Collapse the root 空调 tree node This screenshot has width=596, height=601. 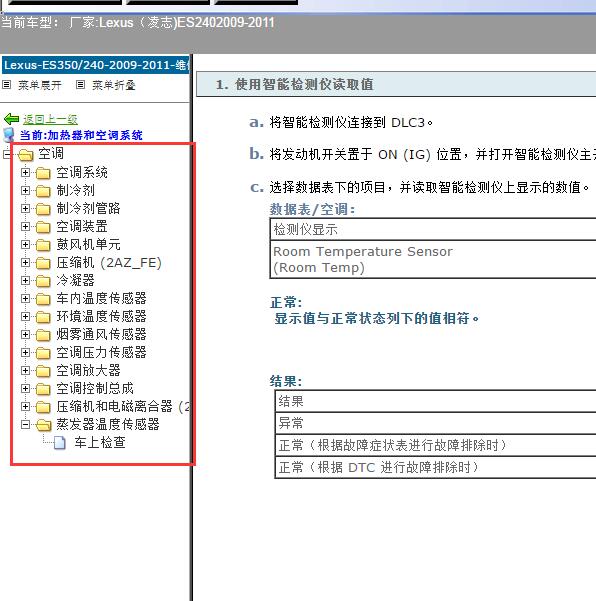tap(6, 154)
